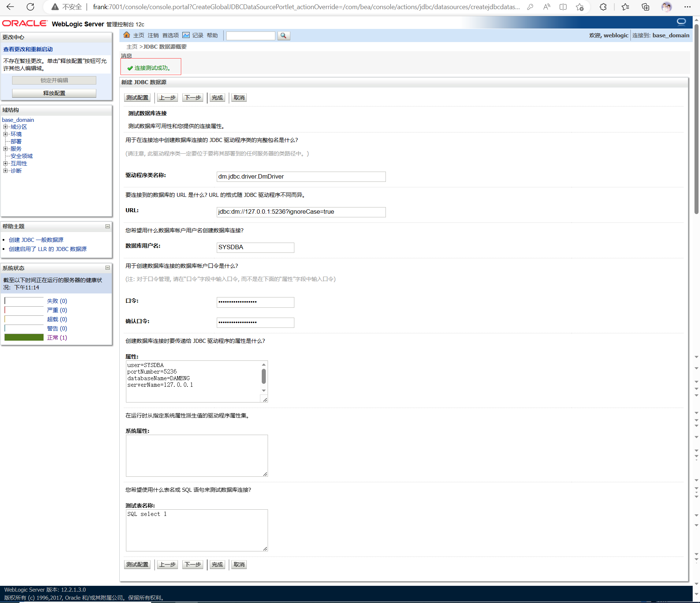Open 主页 in the console toolbar

139,35
